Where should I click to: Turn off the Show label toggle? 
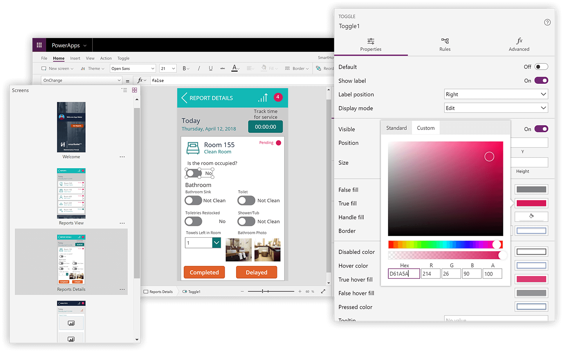(541, 81)
